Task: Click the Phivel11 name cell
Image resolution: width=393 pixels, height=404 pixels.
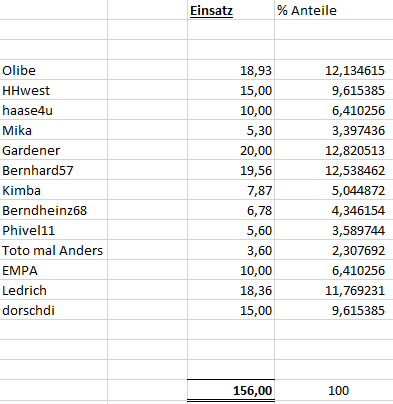Action: point(54,230)
